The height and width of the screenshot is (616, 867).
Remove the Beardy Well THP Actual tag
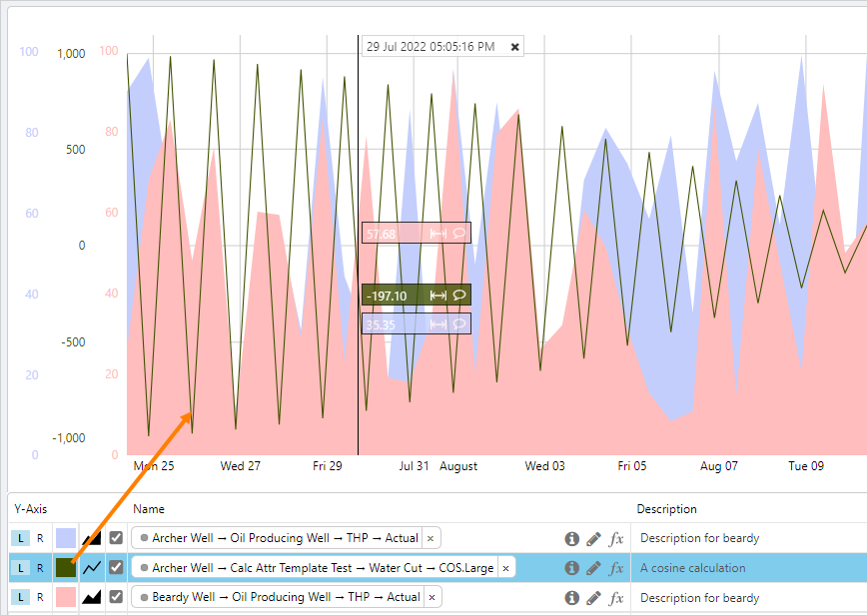(x=432, y=598)
